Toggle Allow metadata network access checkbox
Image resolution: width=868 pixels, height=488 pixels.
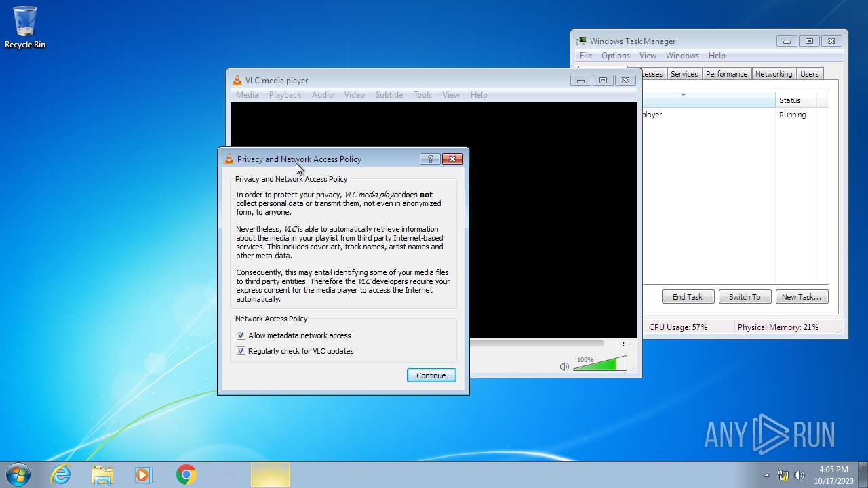[241, 335]
